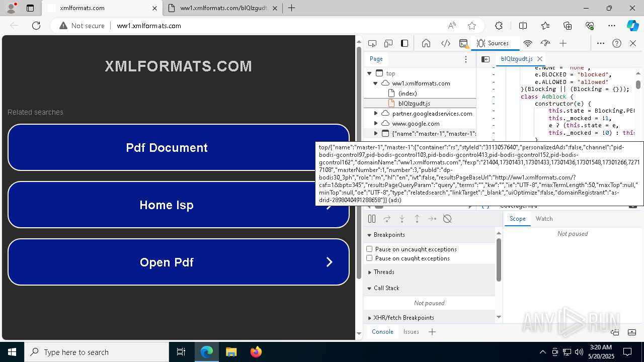The height and width of the screenshot is (362, 644).
Task: Open the Console drawer tab
Action: 382,332
